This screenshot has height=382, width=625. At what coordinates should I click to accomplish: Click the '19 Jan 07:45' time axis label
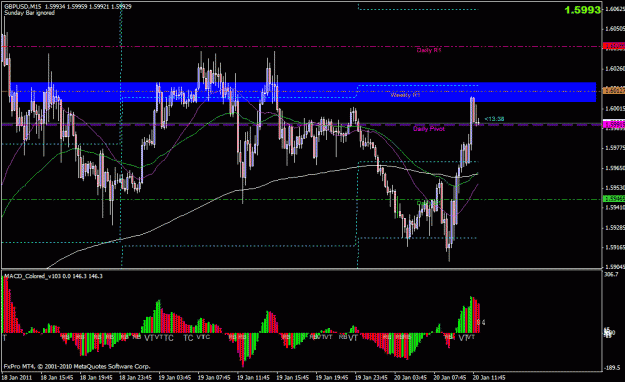(x=214, y=377)
